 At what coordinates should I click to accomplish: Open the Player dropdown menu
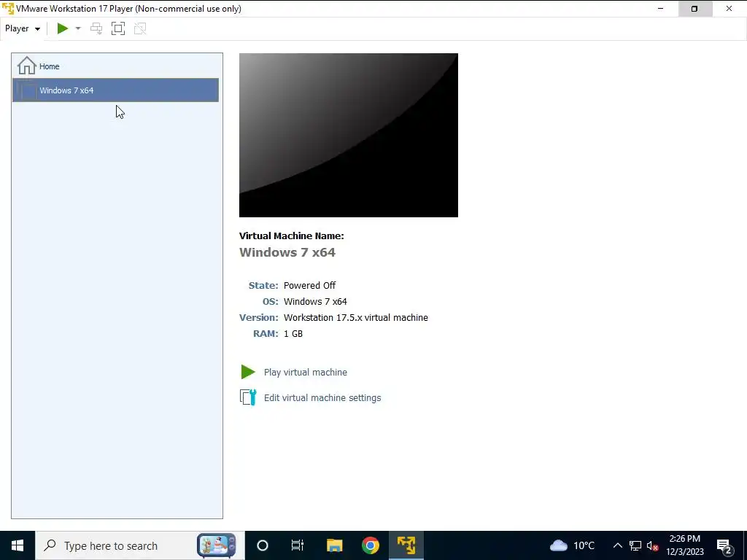click(23, 28)
